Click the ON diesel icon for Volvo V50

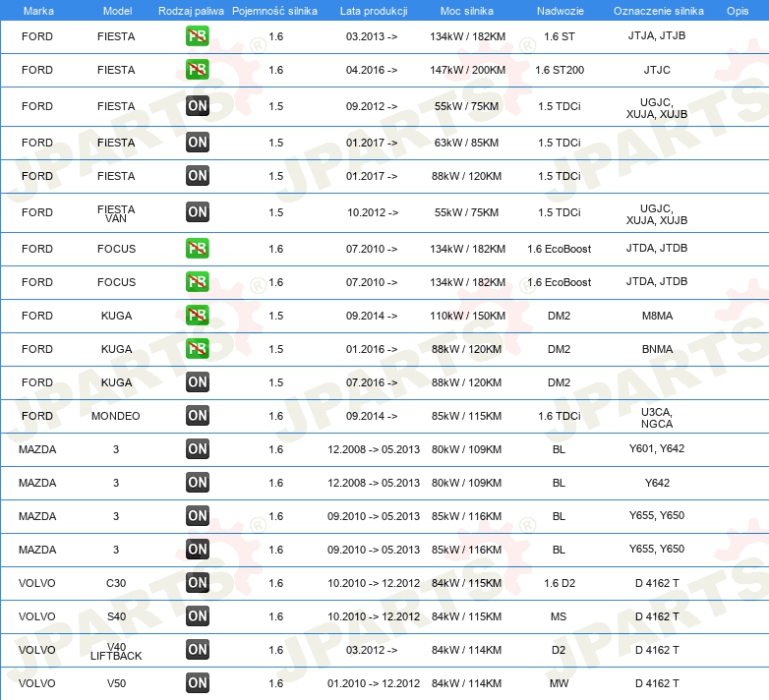198,683
